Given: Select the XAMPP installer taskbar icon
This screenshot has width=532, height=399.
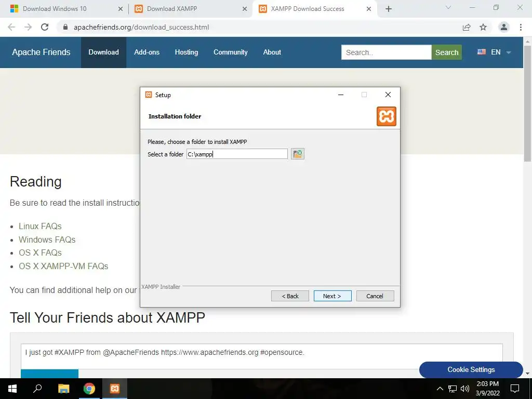Looking at the screenshot, I should pos(115,389).
